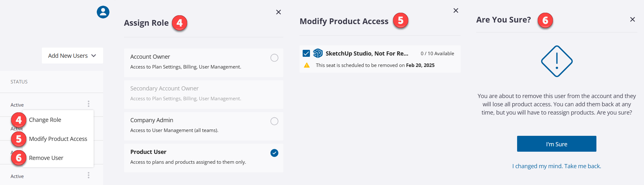Choose Change Role from the context menu

click(x=45, y=120)
